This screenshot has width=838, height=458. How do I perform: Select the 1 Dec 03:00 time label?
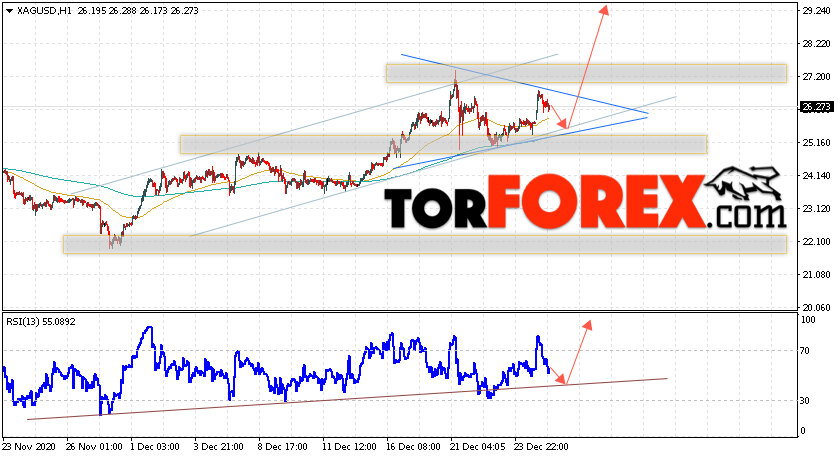tap(154, 446)
